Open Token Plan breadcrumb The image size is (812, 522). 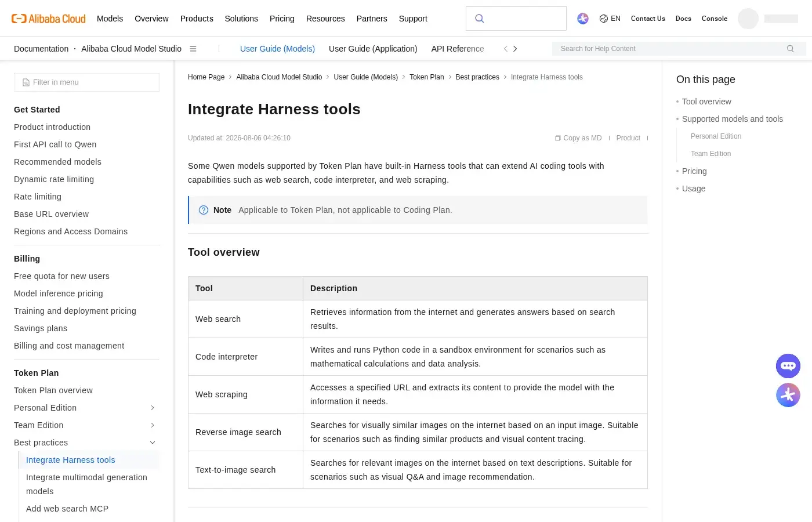pos(426,77)
